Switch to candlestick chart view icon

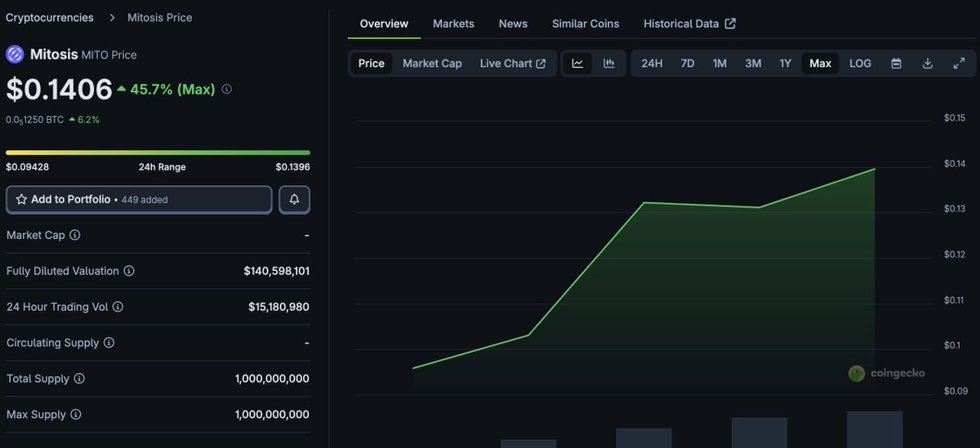(x=608, y=63)
